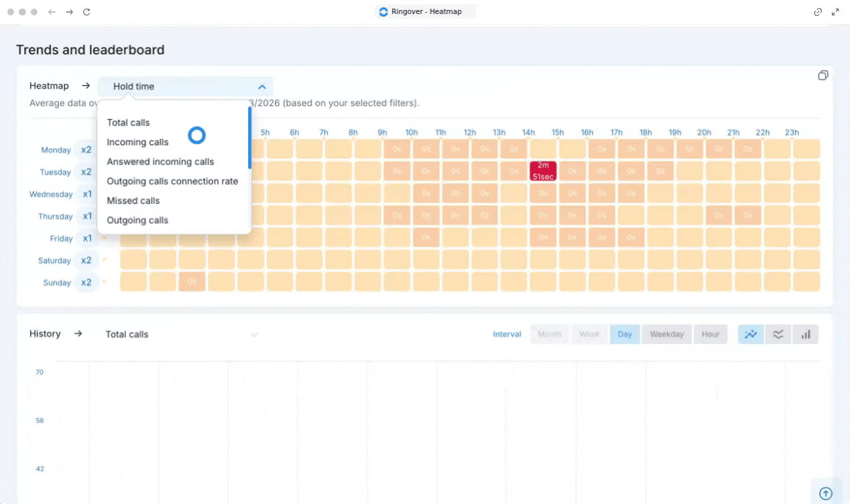Click the Interval label
The image size is (850, 504).
(507, 335)
